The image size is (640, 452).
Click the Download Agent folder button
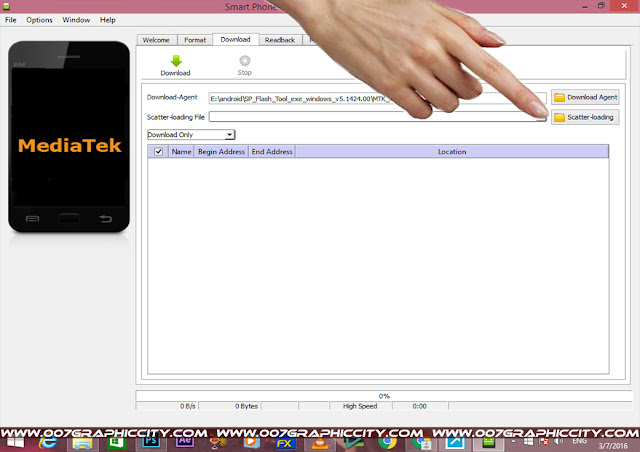[x=585, y=97]
